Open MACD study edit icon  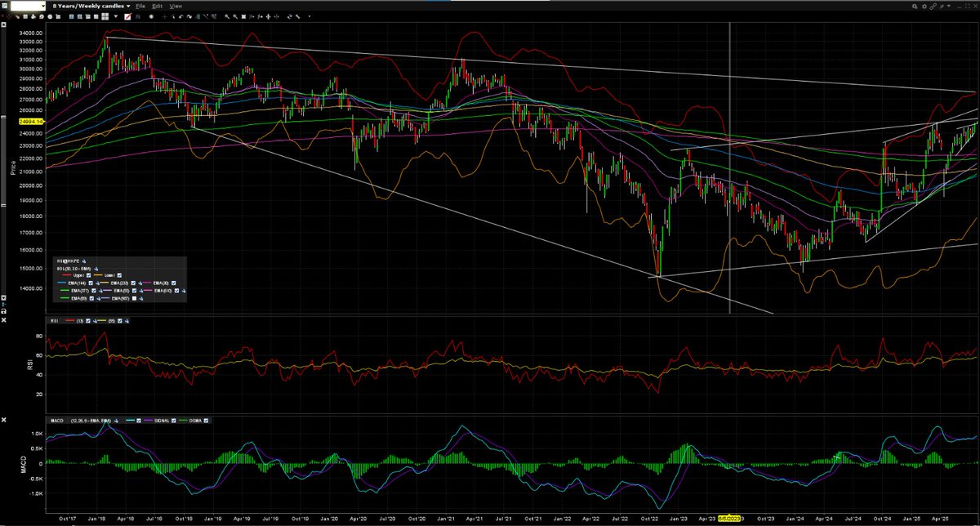point(116,421)
